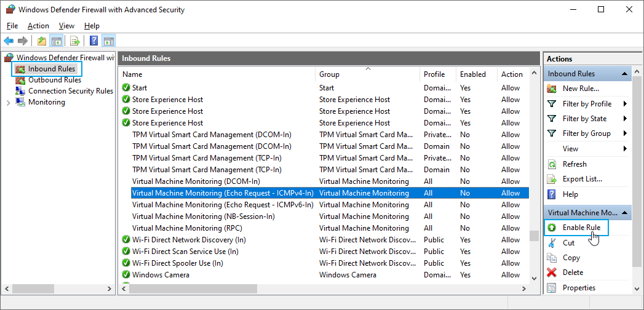
Task: Click the Filter by Profile funnel icon
Action: point(552,104)
